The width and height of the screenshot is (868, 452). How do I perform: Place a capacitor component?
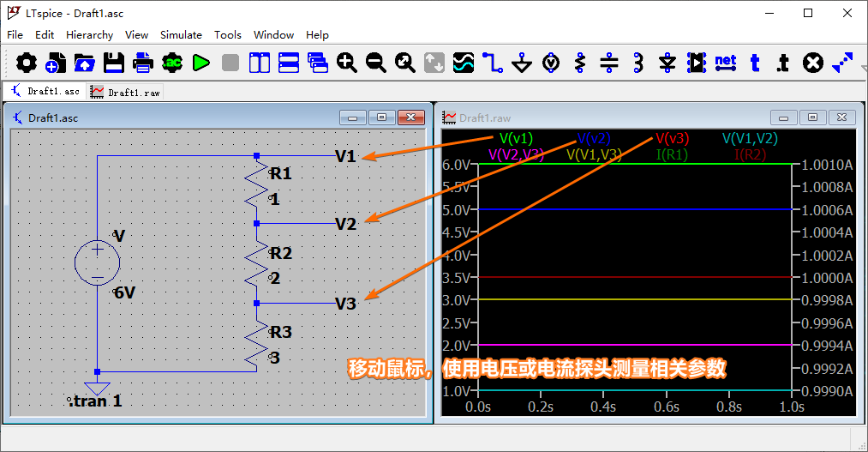(609, 63)
